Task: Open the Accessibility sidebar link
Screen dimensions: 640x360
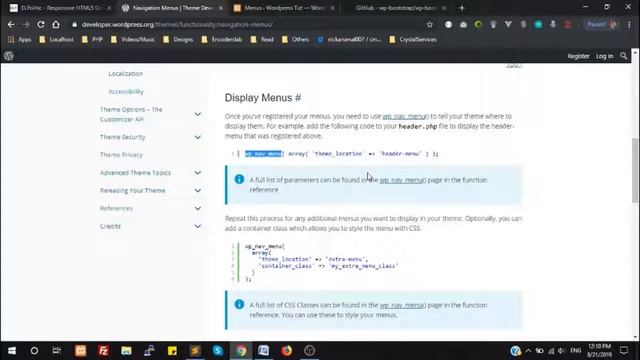Action: pos(126,91)
